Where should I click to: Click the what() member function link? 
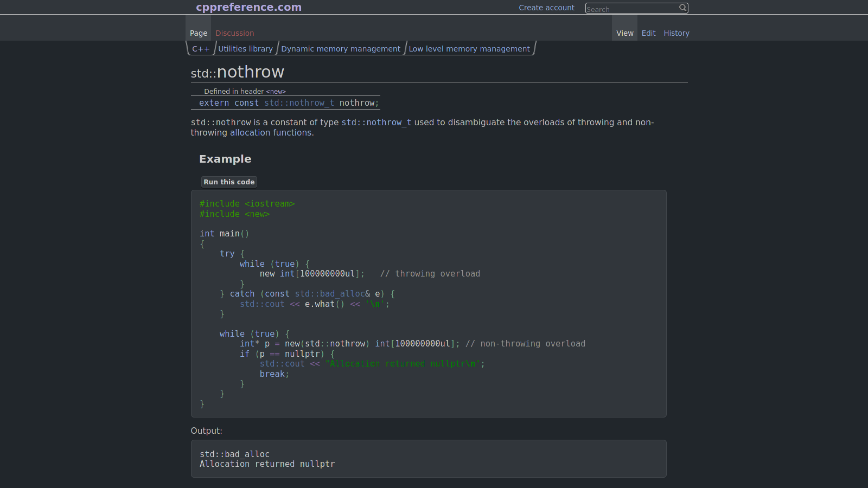pyautogui.click(x=327, y=304)
